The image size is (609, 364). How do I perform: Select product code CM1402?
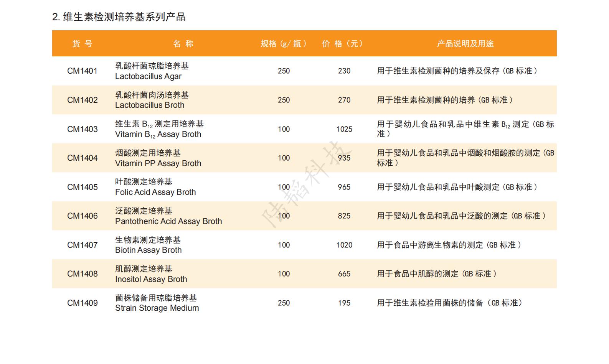click(83, 100)
